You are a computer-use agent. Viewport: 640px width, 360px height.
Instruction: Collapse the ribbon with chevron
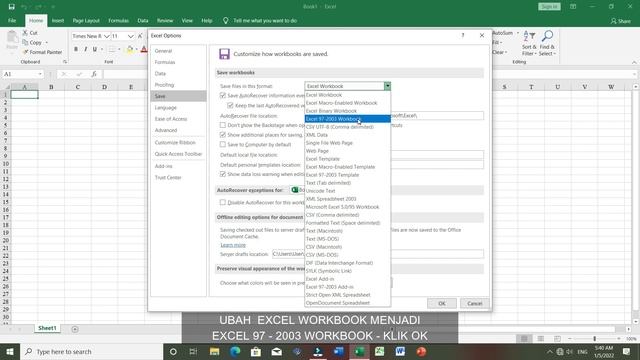tap(634, 62)
